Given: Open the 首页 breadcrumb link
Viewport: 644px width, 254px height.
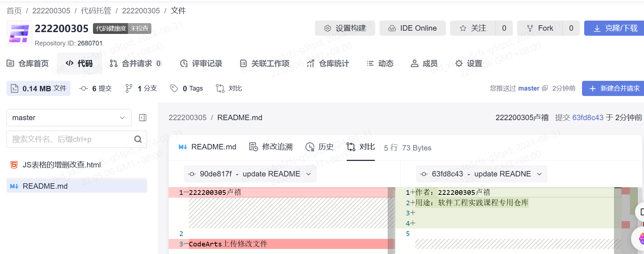Looking at the screenshot, I should click(x=14, y=11).
